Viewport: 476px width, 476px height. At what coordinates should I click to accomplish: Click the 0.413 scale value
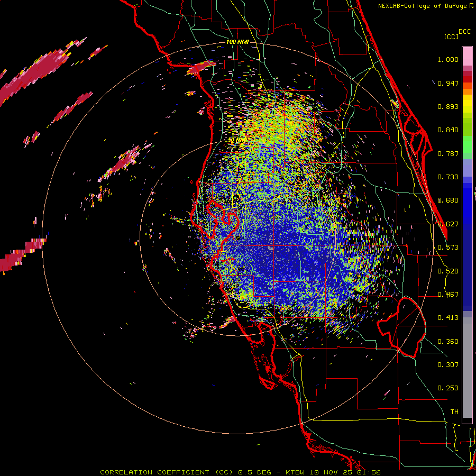tap(448, 318)
